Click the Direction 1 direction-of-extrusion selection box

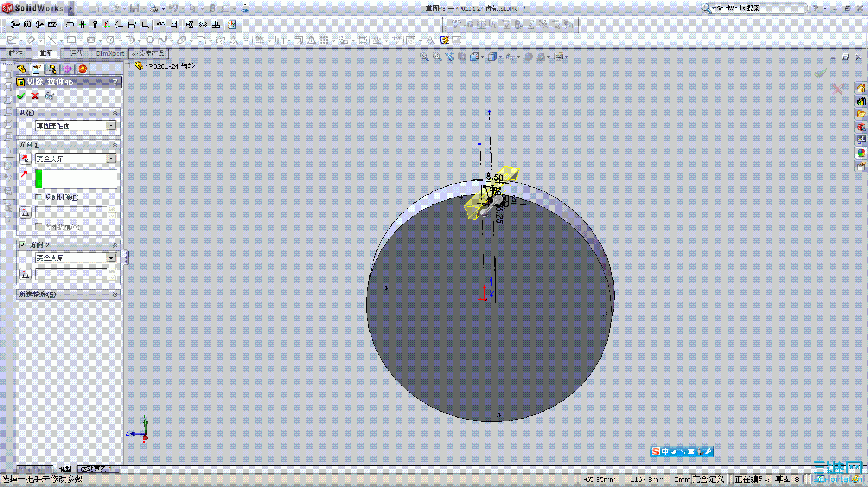(76, 179)
